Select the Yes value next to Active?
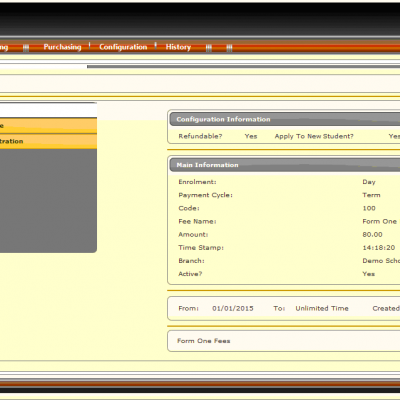 [369, 274]
